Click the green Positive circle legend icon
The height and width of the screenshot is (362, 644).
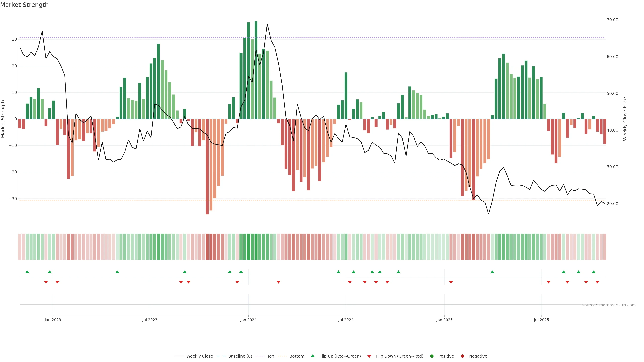432,356
